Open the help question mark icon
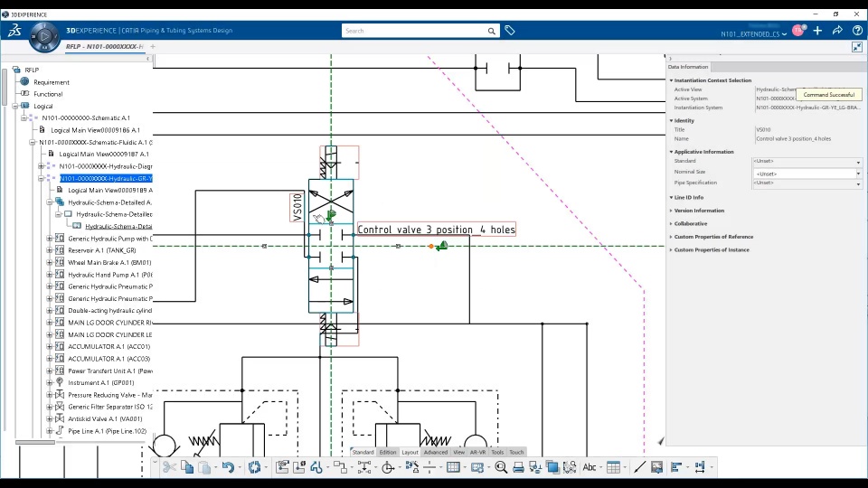The width and height of the screenshot is (868, 488). 857,31
